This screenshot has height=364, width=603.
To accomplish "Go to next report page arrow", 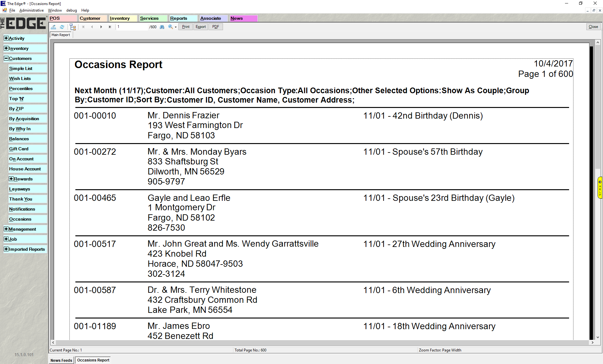I will point(101,27).
